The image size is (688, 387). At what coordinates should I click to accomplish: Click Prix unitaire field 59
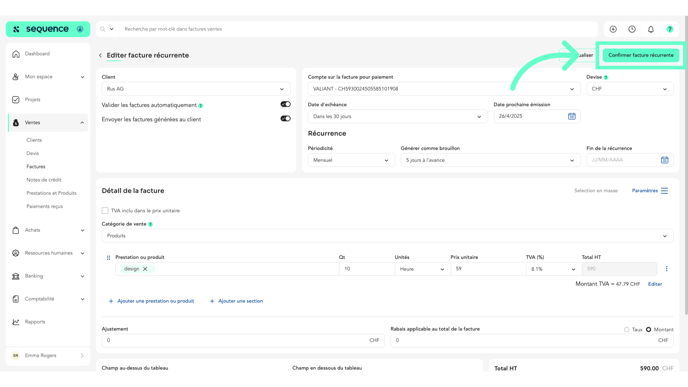point(488,269)
